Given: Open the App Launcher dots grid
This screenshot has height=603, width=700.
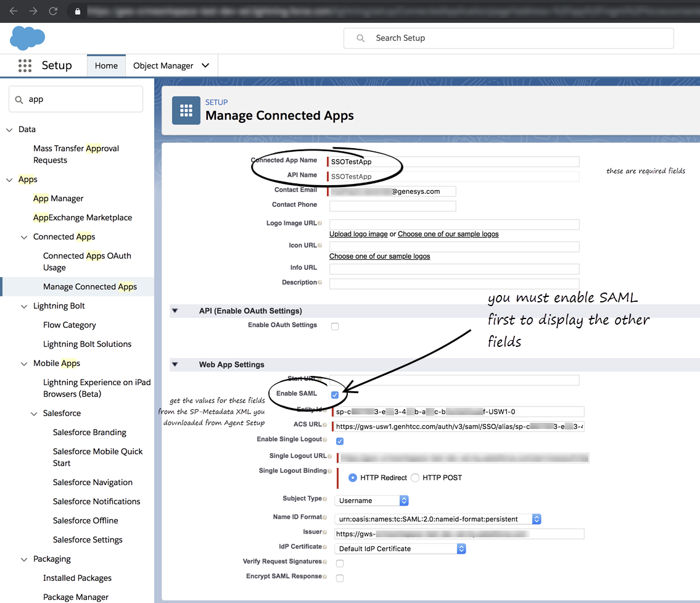Looking at the screenshot, I should pyautogui.click(x=25, y=65).
